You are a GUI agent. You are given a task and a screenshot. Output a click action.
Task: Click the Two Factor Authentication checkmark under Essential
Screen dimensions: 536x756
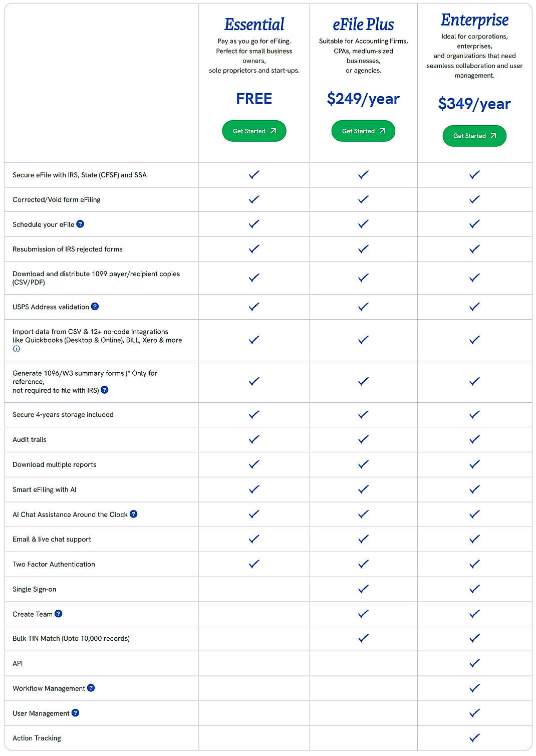point(253,564)
